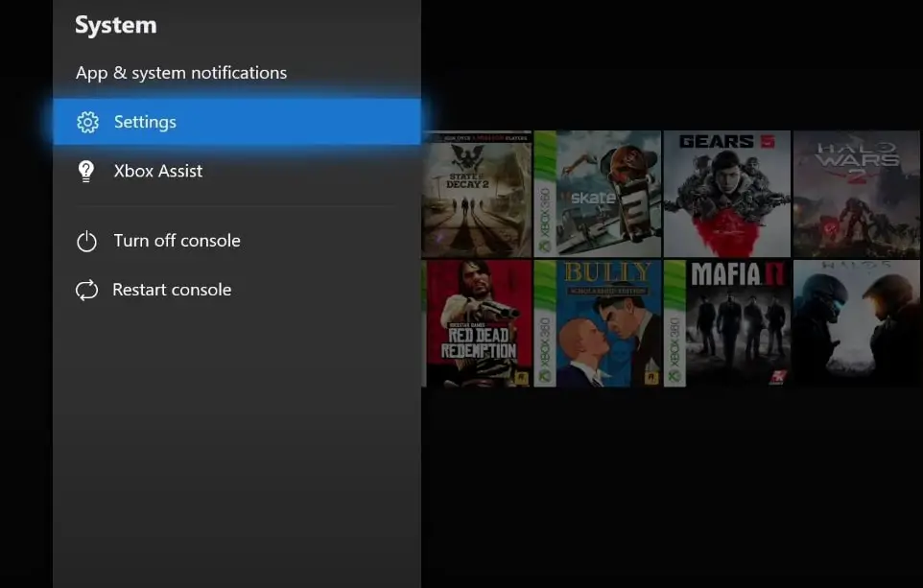Open the Mafia II game tile

tap(727, 323)
